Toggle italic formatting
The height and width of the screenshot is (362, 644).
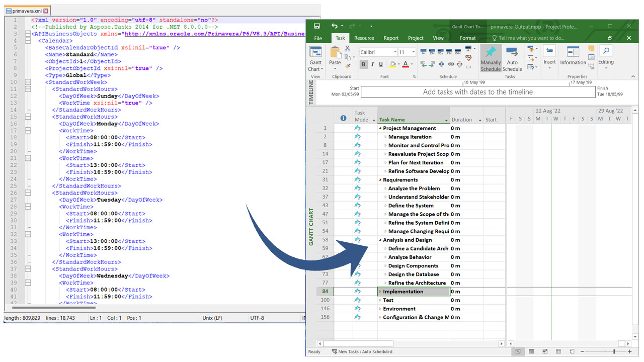(x=372, y=64)
